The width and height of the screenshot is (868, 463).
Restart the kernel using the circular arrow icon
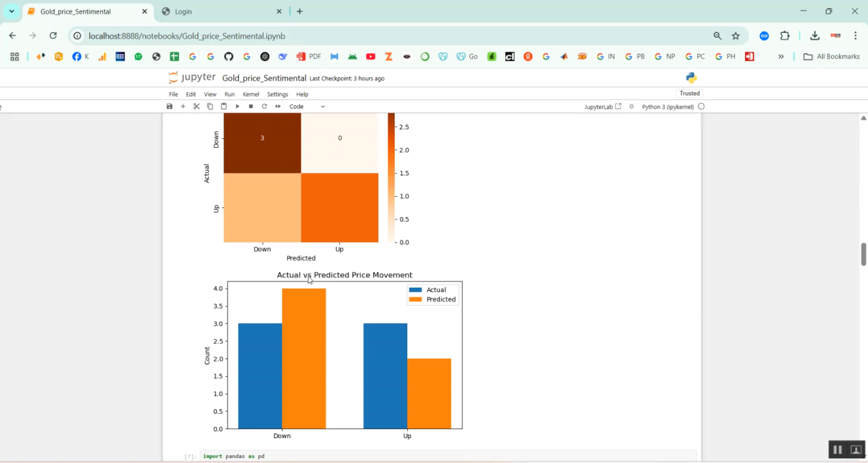click(x=264, y=106)
